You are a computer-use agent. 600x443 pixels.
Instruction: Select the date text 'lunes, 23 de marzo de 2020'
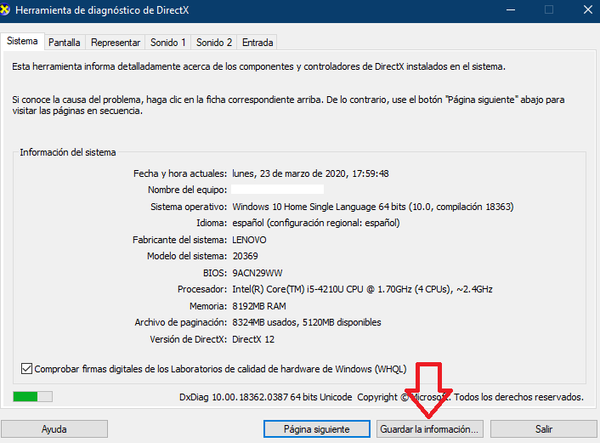(289, 174)
